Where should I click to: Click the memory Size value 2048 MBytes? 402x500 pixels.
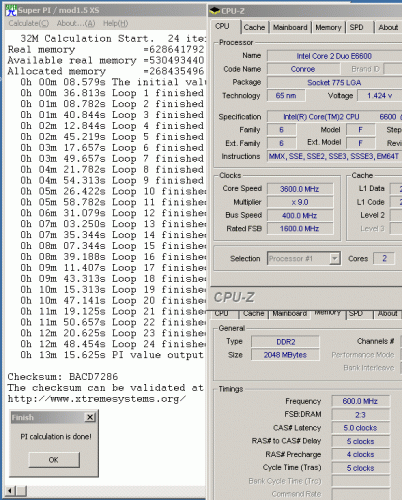click(x=286, y=355)
